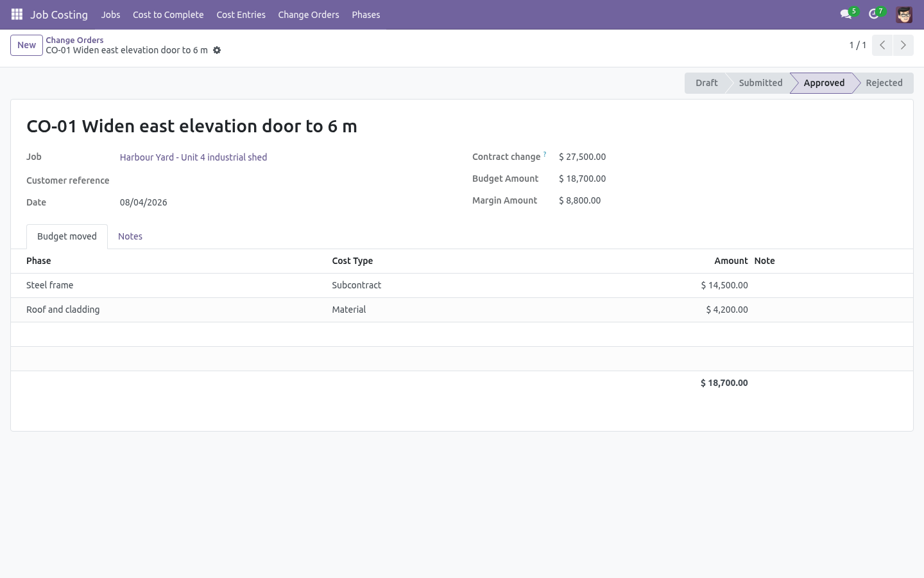Click the Contract change value $ 27,500.00
The width and height of the screenshot is (924, 578).
coord(582,157)
